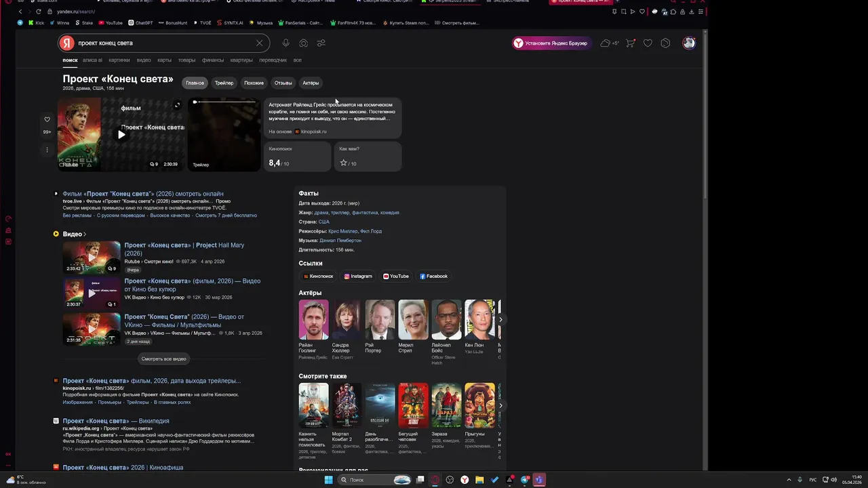This screenshot has width=868, height=488.
Task: Select the 'Отзывы' chip
Action: click(283, 83)
